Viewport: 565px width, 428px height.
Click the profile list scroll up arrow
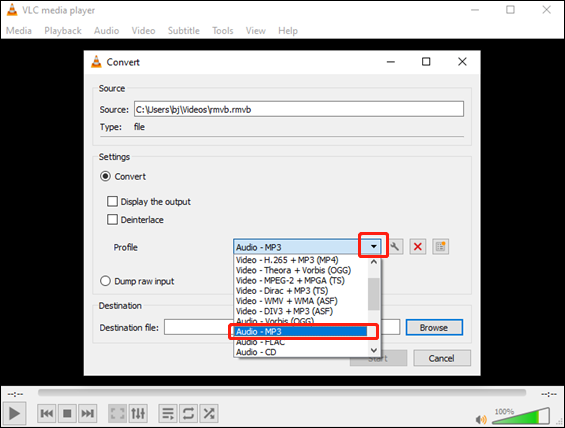tap(374, 262)
